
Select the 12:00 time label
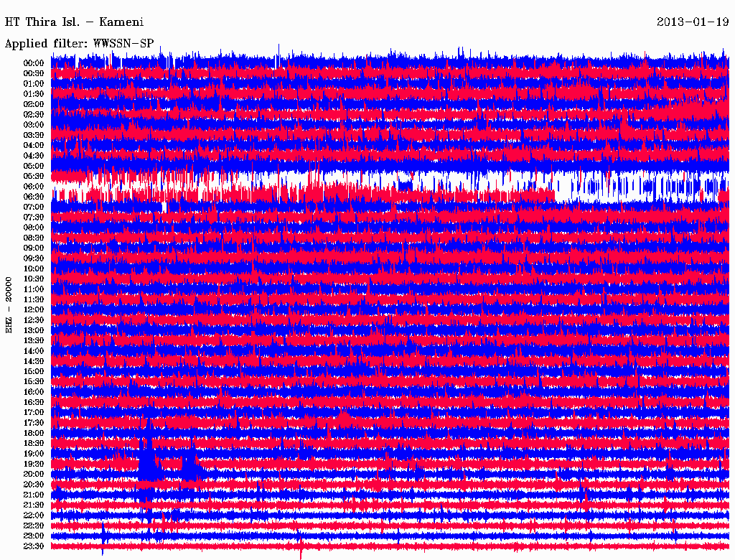click(34, 309)
